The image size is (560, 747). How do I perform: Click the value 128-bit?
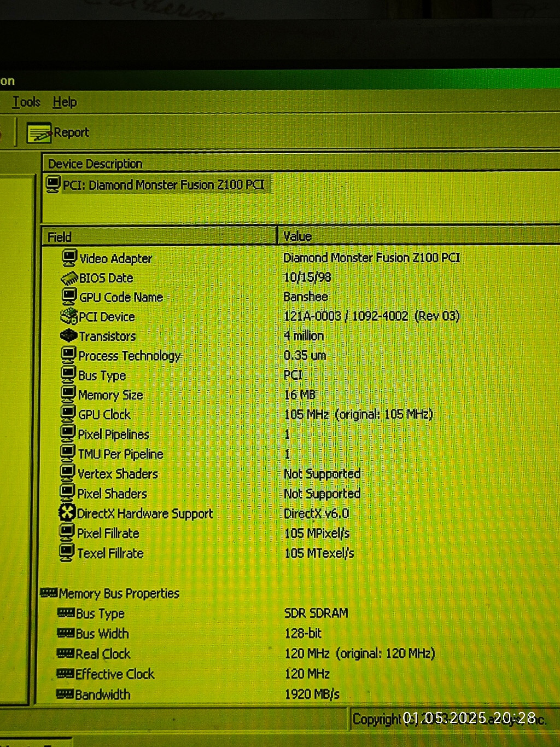(x=303, y=633)
